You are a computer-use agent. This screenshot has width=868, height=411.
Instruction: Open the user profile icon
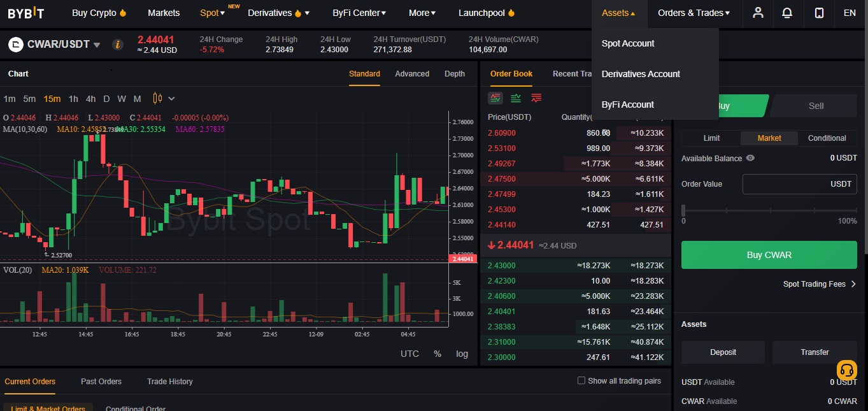[758, 13]
